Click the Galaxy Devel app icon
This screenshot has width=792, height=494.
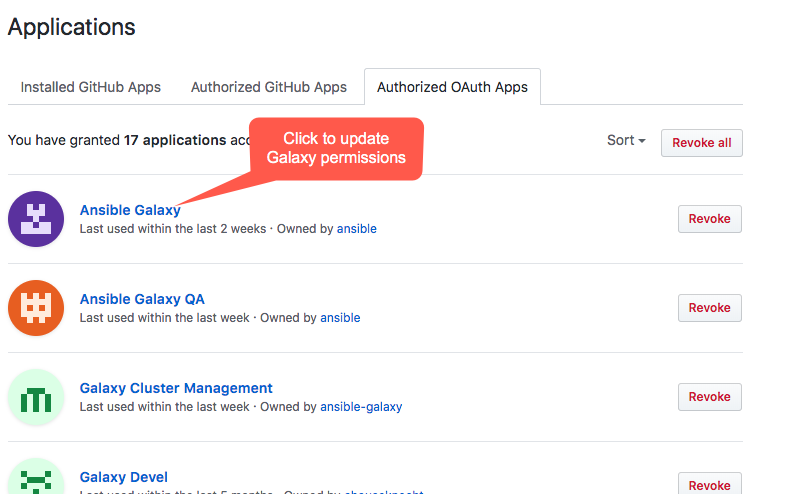36,477
